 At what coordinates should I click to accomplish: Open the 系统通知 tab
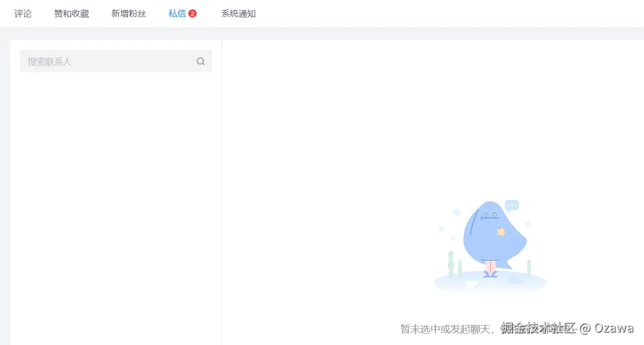[x=239, y=13]
